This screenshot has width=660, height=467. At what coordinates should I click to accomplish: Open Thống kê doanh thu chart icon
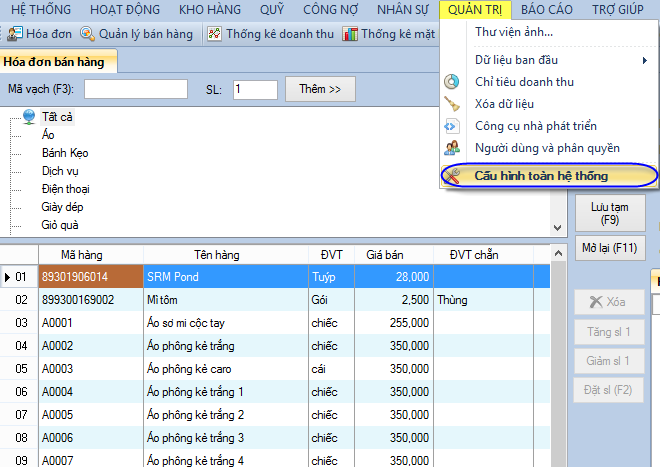click(x=270, y=34)
